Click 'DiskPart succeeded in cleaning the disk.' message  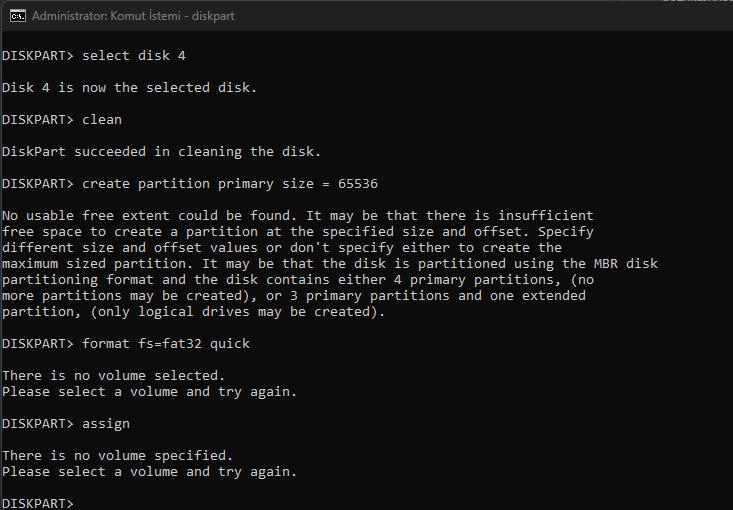pyautogui.click(x=161, y=152)
